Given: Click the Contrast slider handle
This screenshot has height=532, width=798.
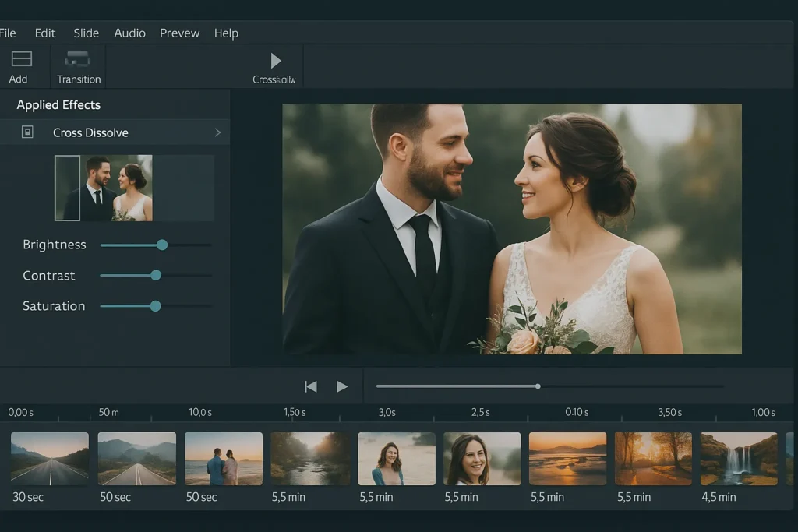Looking at the screenshot, I should pos(156,275).
